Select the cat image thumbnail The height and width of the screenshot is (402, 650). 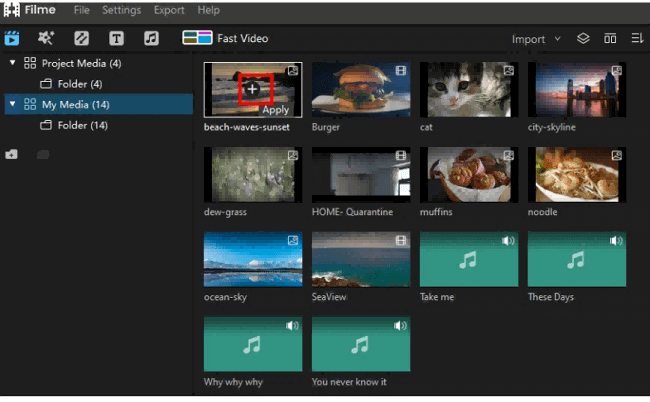(469, 90)
